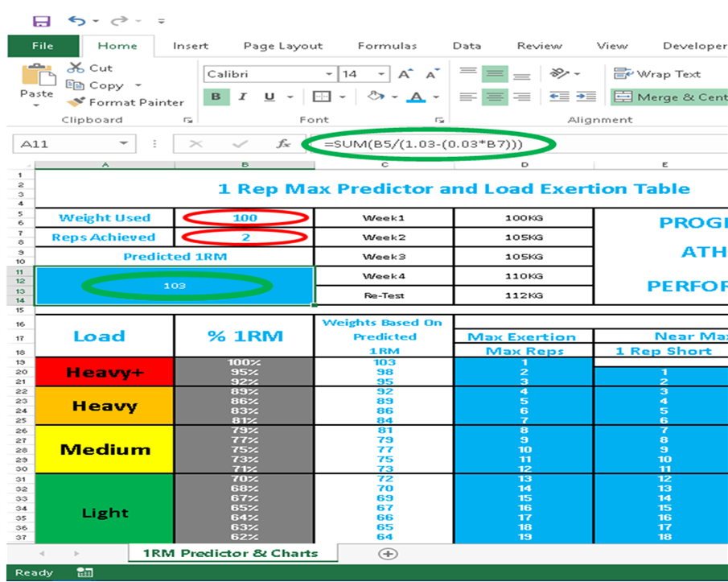Open the Calibri font name dropdown
The image size is (728, 582).
pos(329,73)
